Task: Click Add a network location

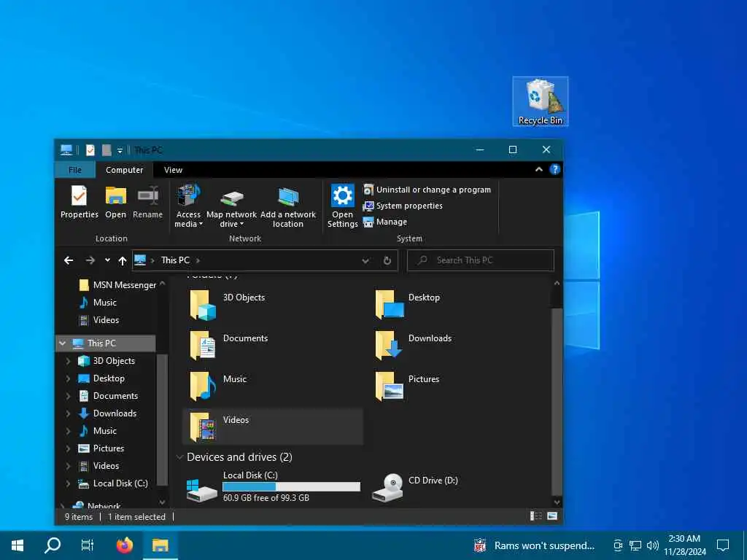Action: coord(287,206)
